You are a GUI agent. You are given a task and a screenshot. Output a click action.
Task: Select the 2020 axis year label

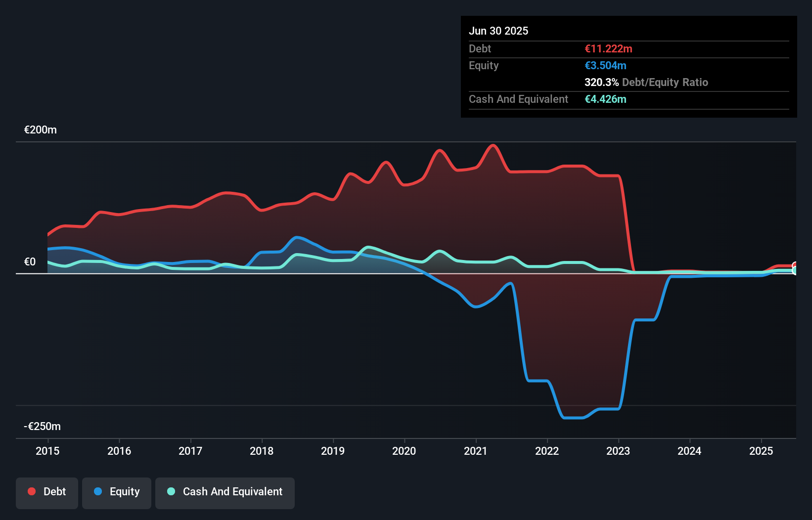tap(404, 451)
